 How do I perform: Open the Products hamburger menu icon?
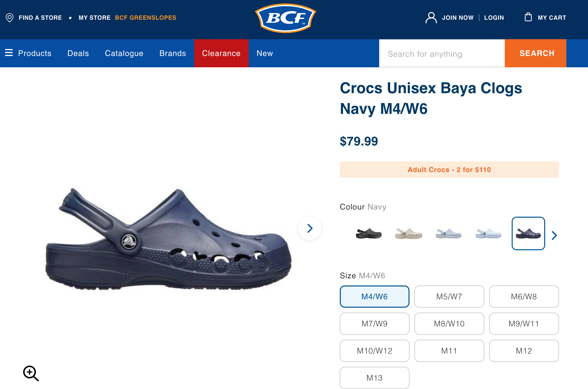point(9,53)
